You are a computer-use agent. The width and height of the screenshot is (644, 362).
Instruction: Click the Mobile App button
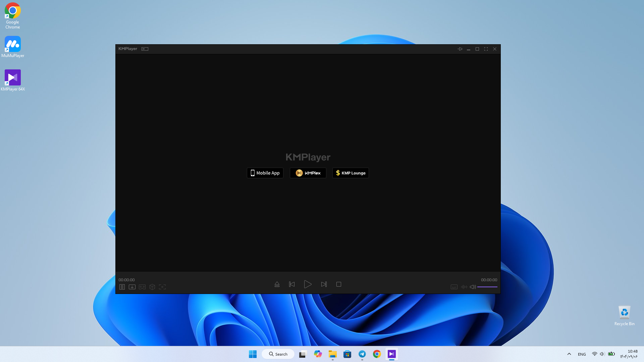(x=265, y=173)
